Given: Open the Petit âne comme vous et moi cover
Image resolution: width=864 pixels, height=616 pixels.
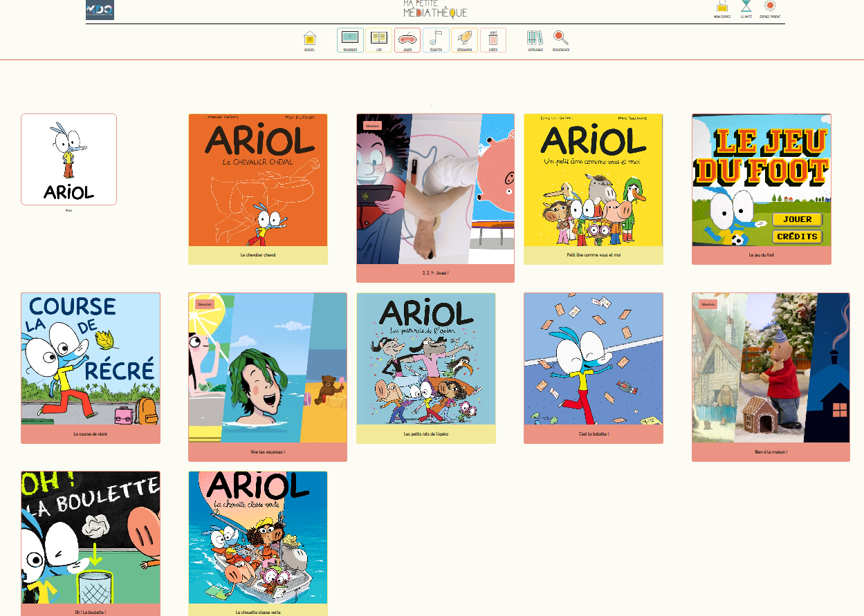Looking at the screenshot, I should pyautogui.click(x=594, y=180).
